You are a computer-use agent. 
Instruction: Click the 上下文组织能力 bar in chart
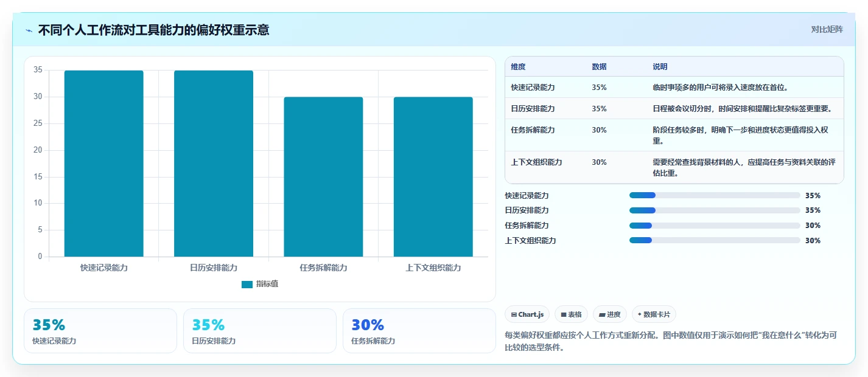[x=433, y=177]
